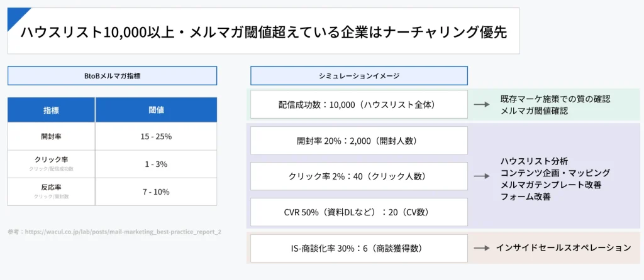Select the CVR 50% simulation box
The image size is (644, 280).
358,212
